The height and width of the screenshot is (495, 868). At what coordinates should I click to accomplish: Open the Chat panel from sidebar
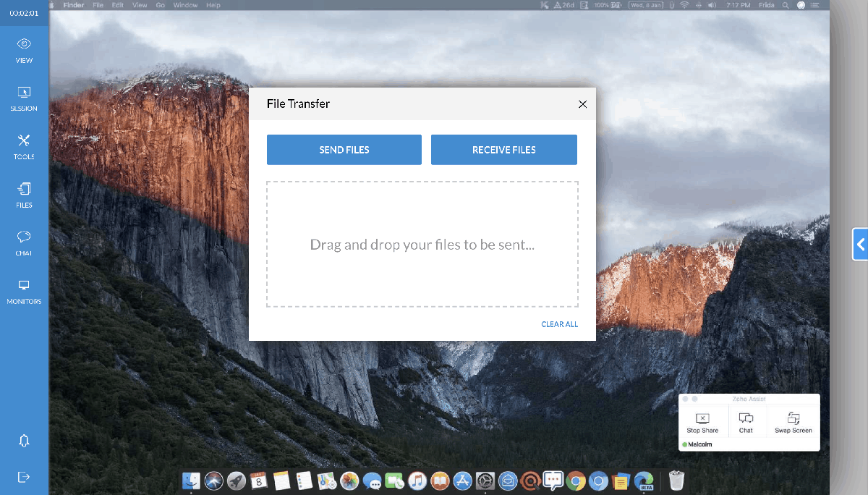click(24, 242)
